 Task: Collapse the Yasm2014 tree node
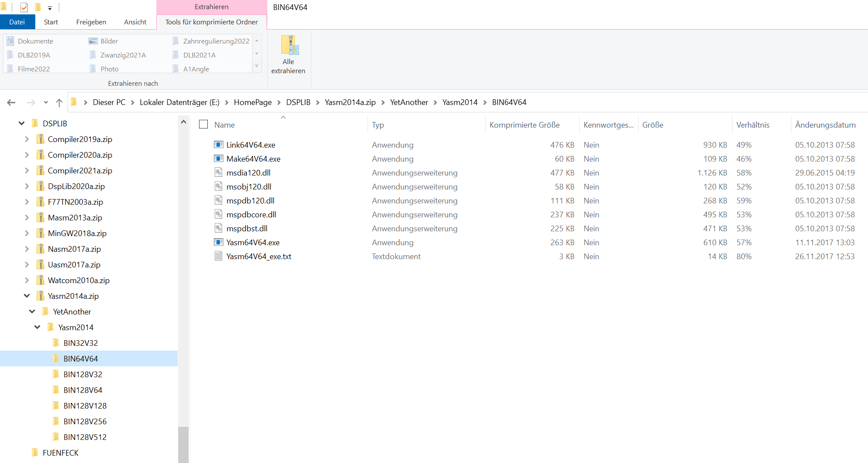click(x=37, y=327)
